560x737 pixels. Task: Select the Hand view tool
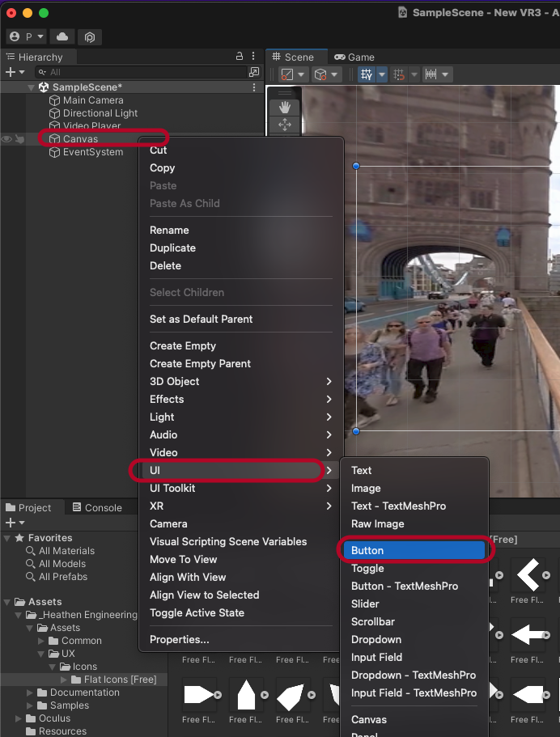coord(285,108)
